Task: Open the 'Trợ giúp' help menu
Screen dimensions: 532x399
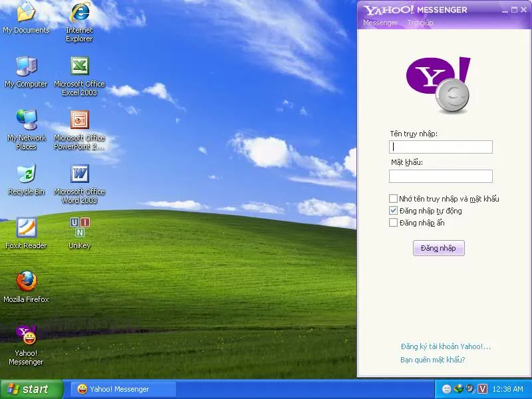Action: pyautogui.click(x=420, y=23)
